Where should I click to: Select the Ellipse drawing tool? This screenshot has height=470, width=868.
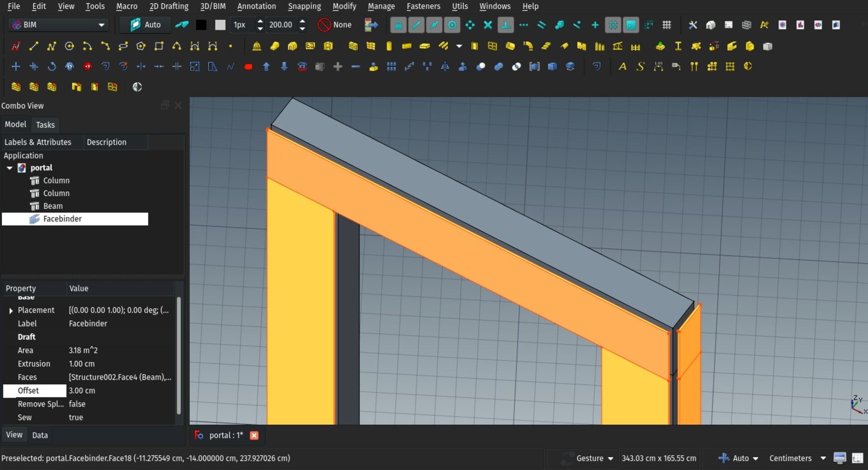123,47
